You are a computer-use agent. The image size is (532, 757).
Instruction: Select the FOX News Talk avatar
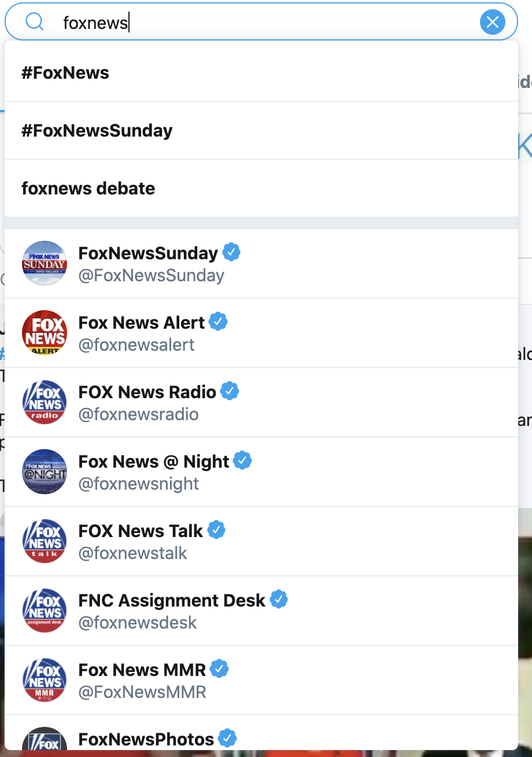[45, 541]
